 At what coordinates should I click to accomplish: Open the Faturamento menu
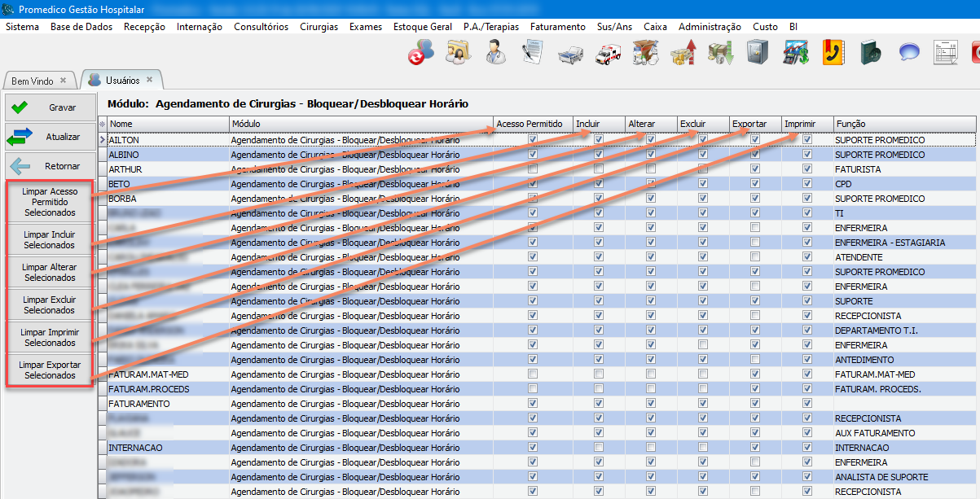click(x=557, y=27)
